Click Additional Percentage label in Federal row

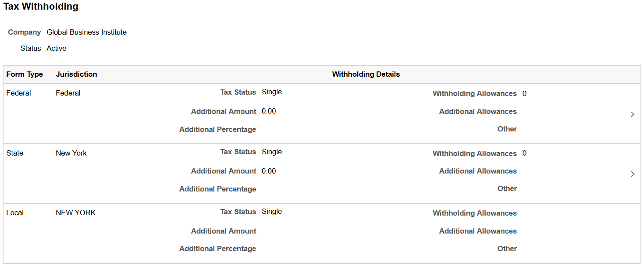point(217,129)
